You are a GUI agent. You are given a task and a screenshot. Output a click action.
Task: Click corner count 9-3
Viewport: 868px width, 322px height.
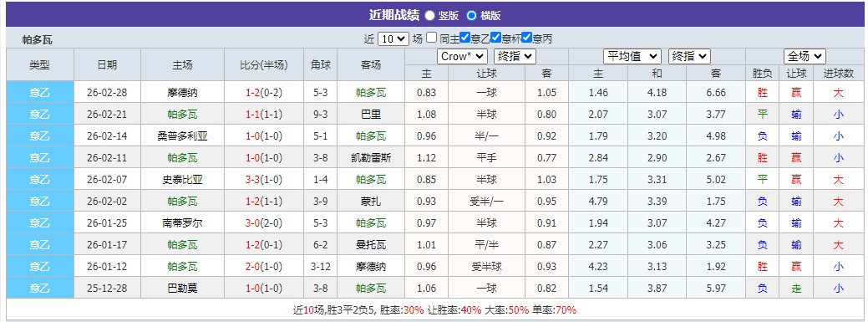321,115
